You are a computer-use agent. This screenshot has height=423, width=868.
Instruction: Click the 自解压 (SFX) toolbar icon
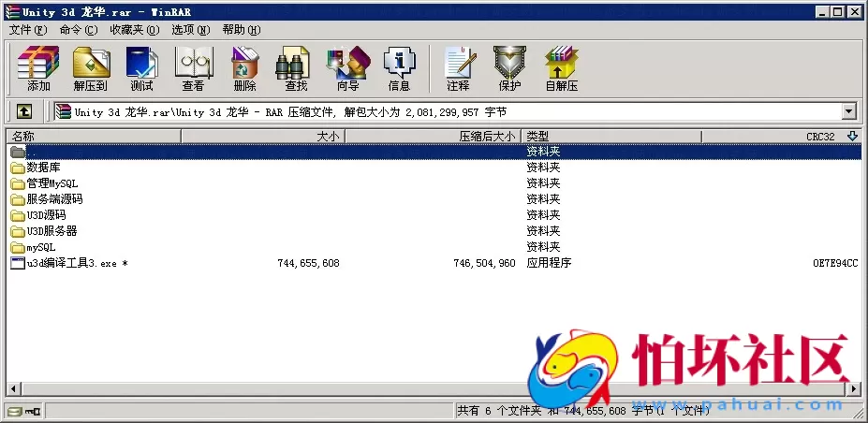(x=561, y=68)
